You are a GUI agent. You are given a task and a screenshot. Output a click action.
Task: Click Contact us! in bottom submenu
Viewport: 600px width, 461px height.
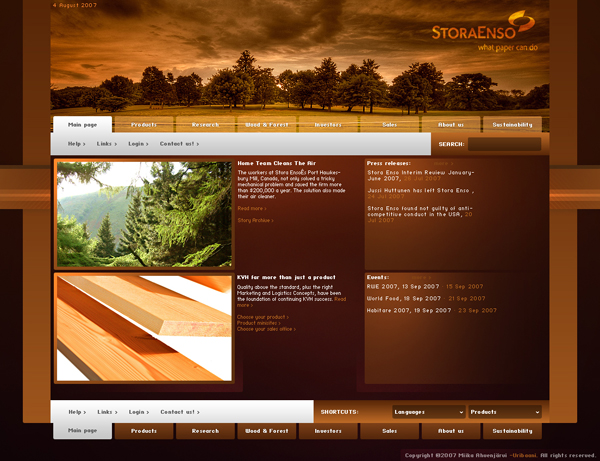coord(179,412)
